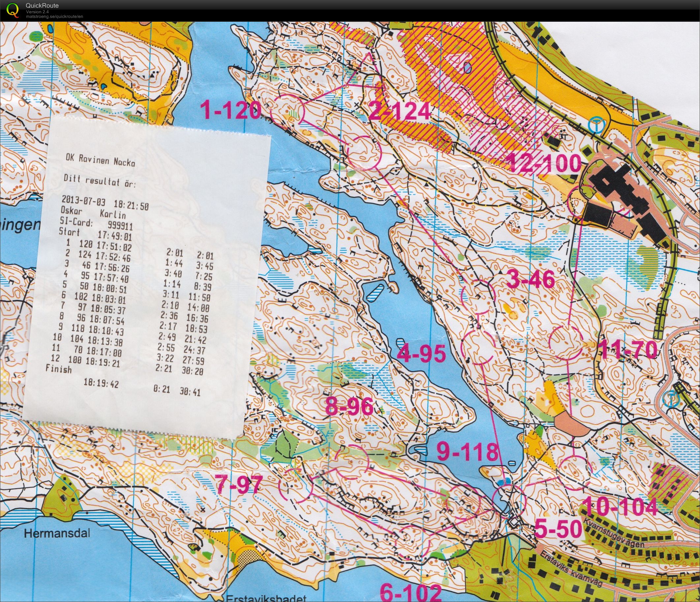Image resolution: width=700 pixels, height=602 pixels.
Task: Click the OK Ravinen Nacka receipt header
Action: click(101, 160)
